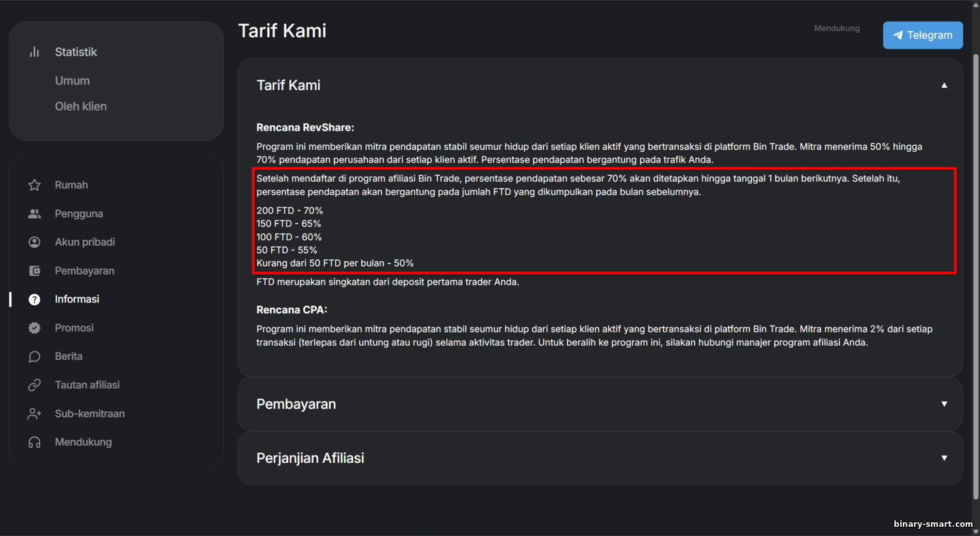Collapse the Tarif Kami section arrow
Screen dimensions: 980x536
coord(944,86)
